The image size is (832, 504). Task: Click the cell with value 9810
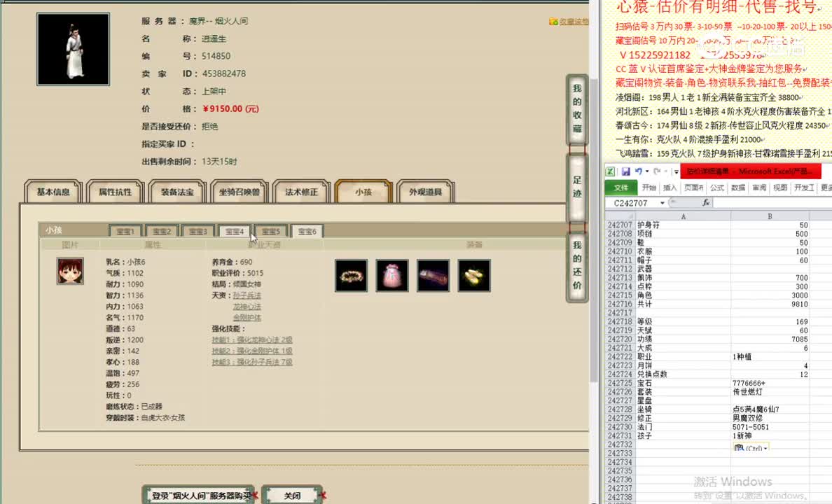pyautogui.click(x=770, y=304)
